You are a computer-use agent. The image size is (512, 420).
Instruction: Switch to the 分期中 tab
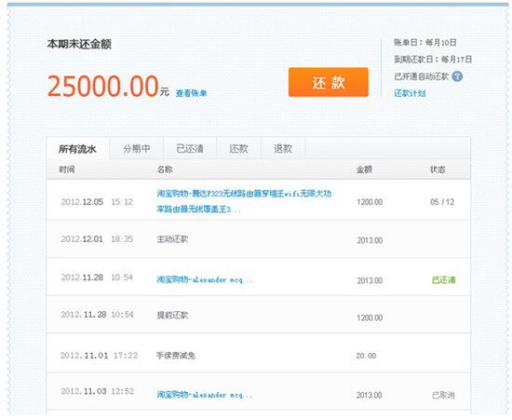point(137,149)
